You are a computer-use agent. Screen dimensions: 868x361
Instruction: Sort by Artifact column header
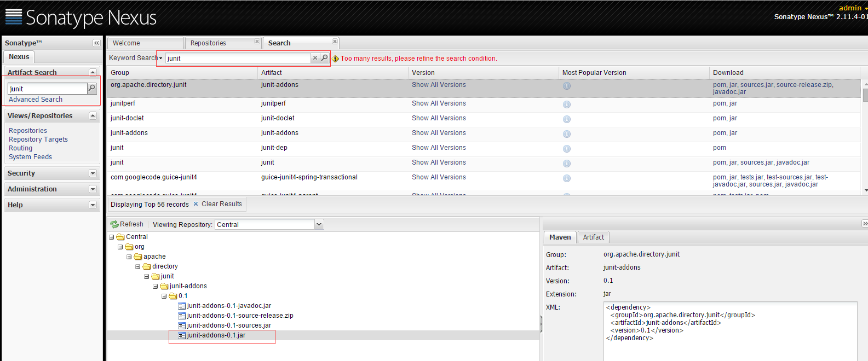coord(332,72)
